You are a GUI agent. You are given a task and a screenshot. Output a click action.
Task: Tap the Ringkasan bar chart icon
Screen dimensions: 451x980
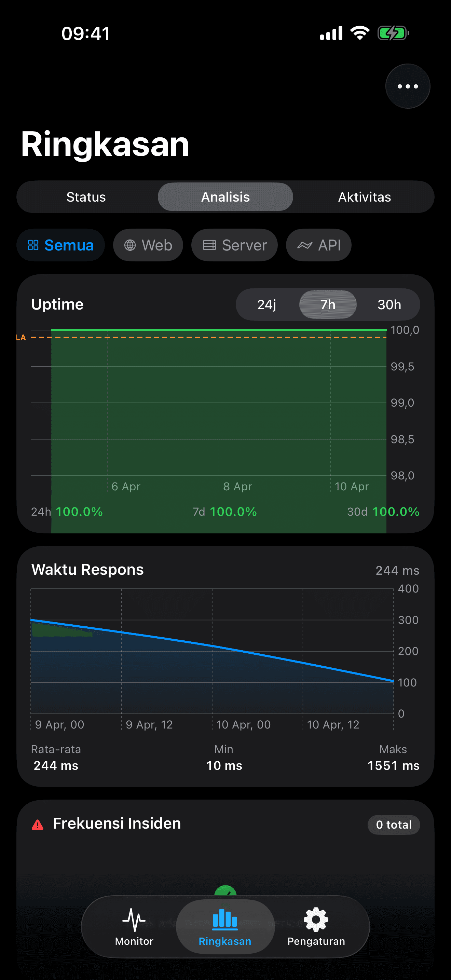pyautogui.click(x=225, y=919)
